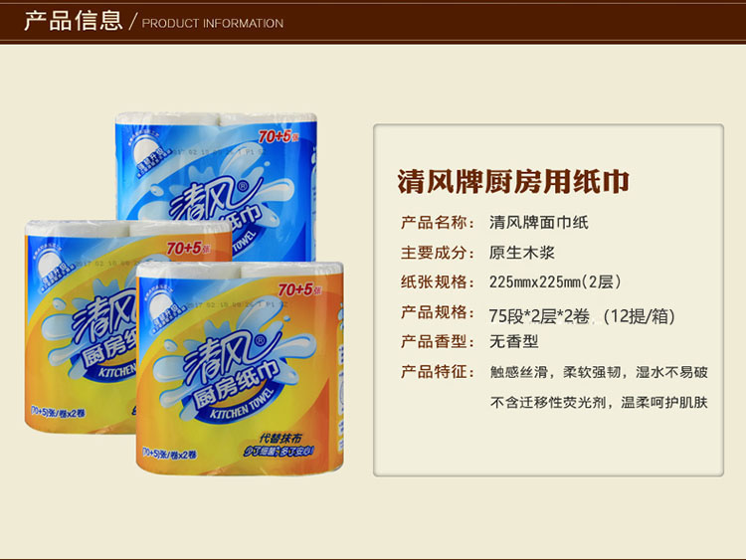The image size is (746, 560).
Task: Click the 清风牌厨房用纸巾 product title
Action: tap(513, 181)
